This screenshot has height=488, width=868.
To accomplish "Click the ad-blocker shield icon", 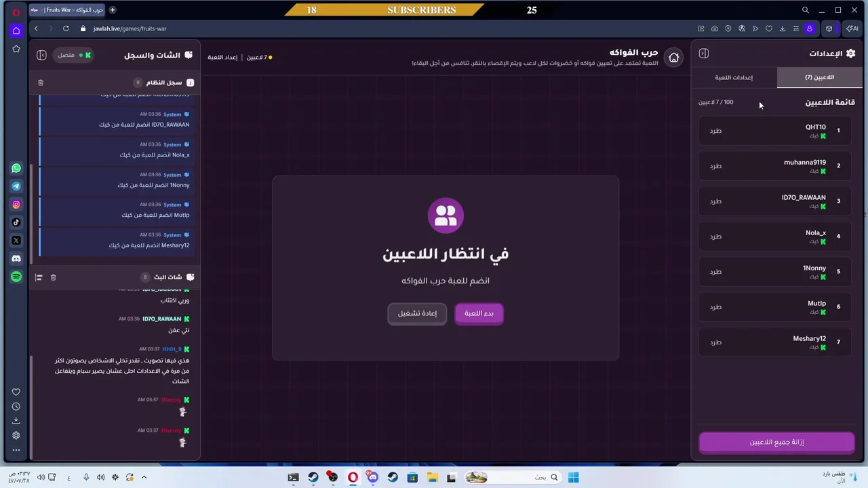I will coord(728,28).
